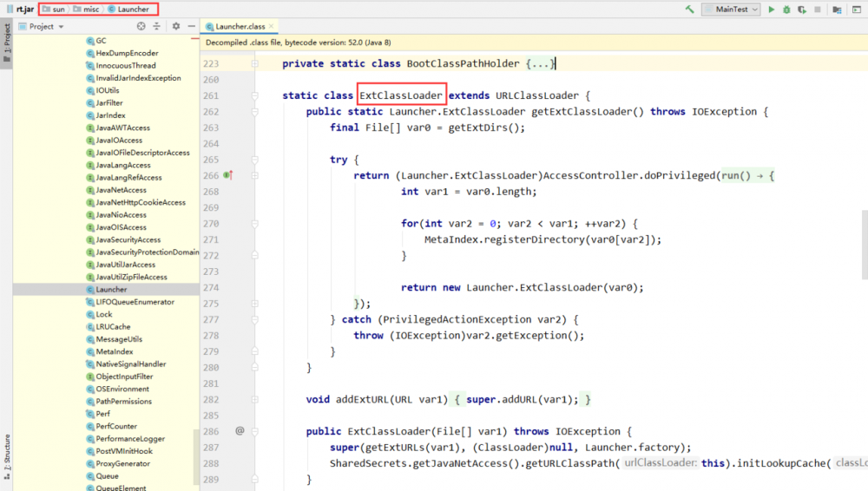Click the Build project hammer icon
The width and height of the screenshot is (868, 491).
click(689, 9)
